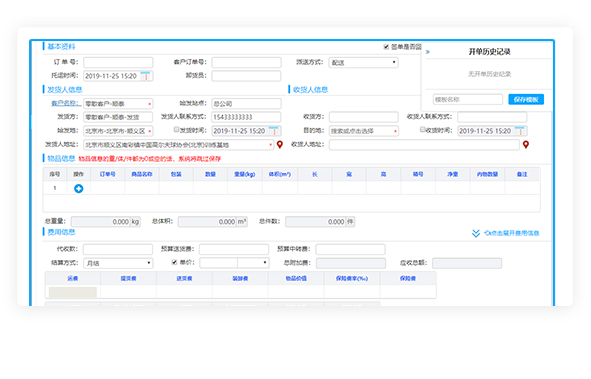The image size is (591, 379).
Task: Open unit dropdown next to 单价 input
Action: (253, 263)
